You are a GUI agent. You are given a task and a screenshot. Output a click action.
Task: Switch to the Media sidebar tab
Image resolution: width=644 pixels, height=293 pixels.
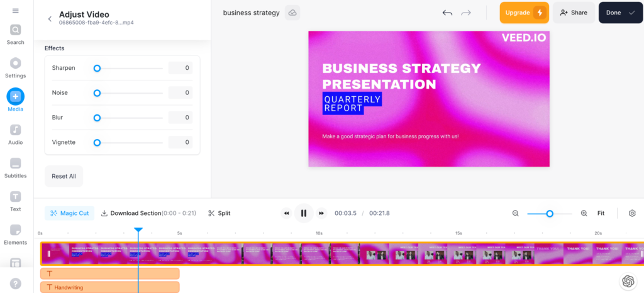point(16,101)
